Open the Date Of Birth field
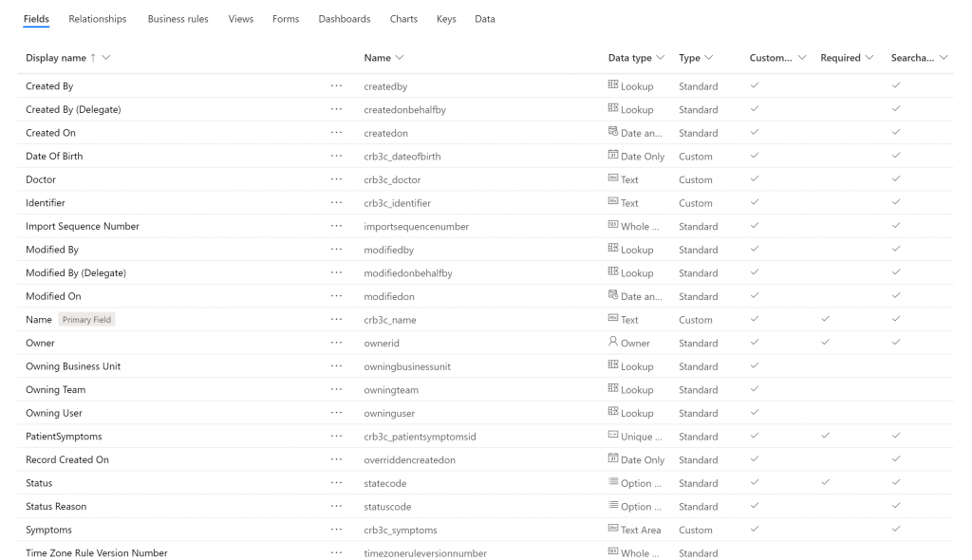The width and height of the screenshot is (972, 560). 54,156
